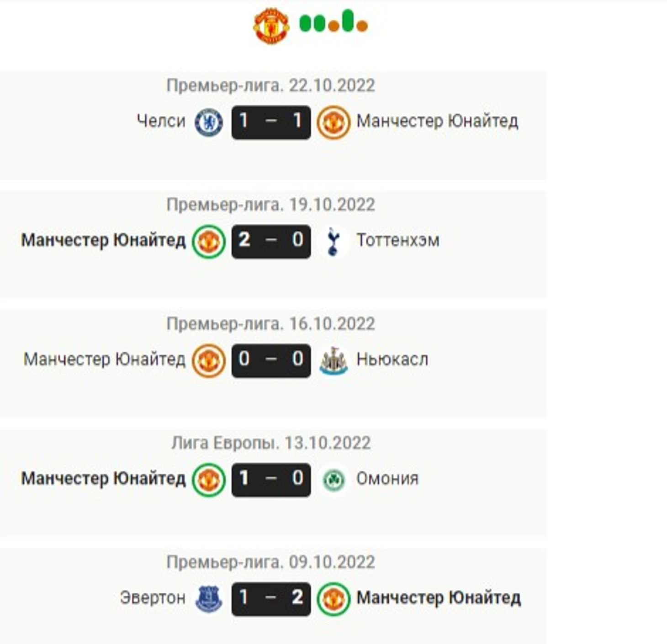Screen dimensions: 667x644
Task: Click the Manchester United crest at top
Action: click(271, 26)
